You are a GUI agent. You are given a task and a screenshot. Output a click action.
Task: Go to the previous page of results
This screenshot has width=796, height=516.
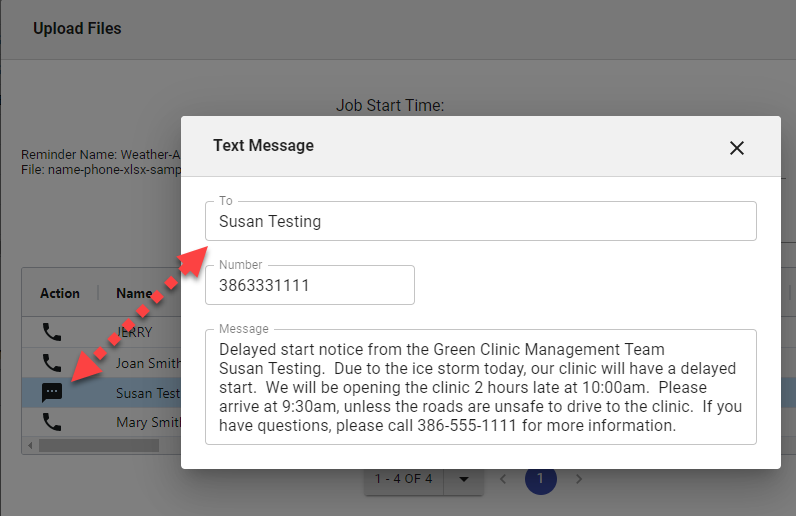tap(503, 479)
